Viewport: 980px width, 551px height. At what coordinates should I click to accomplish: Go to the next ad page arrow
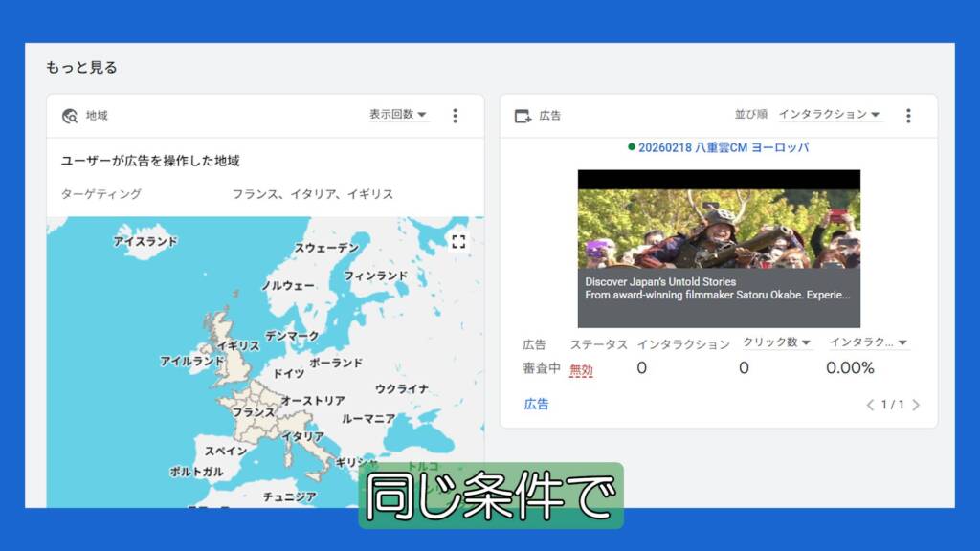[916, 405]
